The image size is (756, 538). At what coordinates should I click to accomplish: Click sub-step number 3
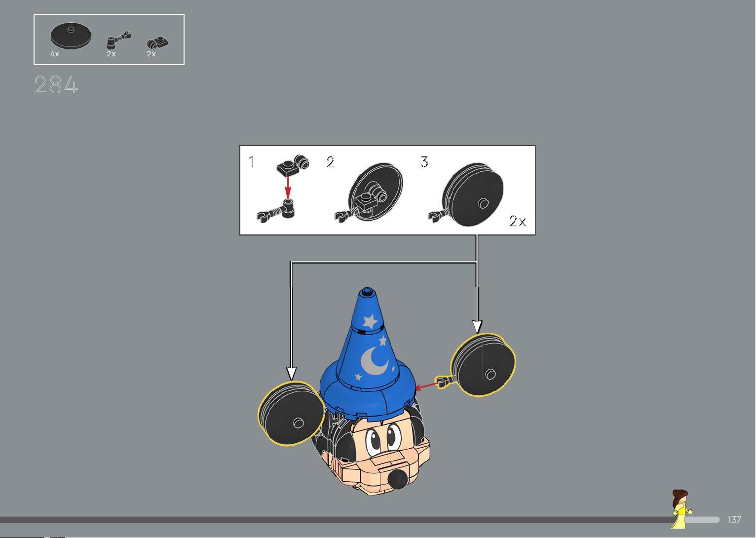(x=424, y=161)
